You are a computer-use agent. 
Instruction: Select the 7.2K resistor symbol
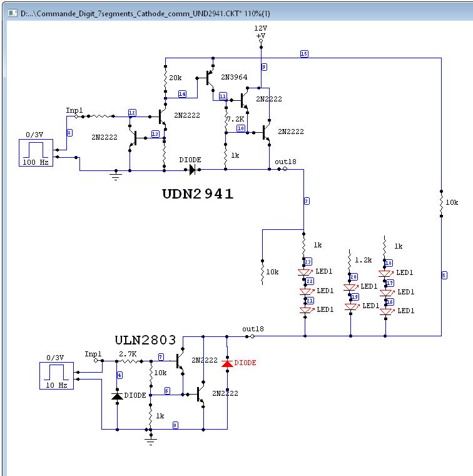[226, 120]
